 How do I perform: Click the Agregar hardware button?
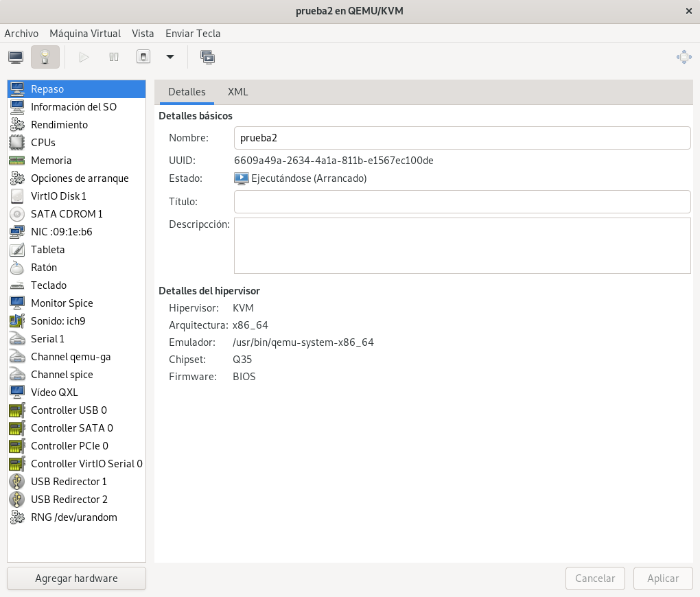click(x=76, y=578)
